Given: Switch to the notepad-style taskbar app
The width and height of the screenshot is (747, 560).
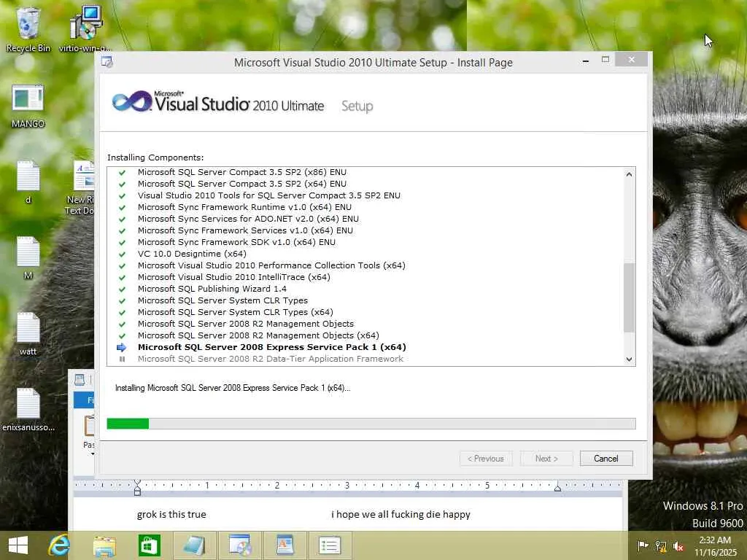Looking at the screenshot, I should tap(194, 545).
